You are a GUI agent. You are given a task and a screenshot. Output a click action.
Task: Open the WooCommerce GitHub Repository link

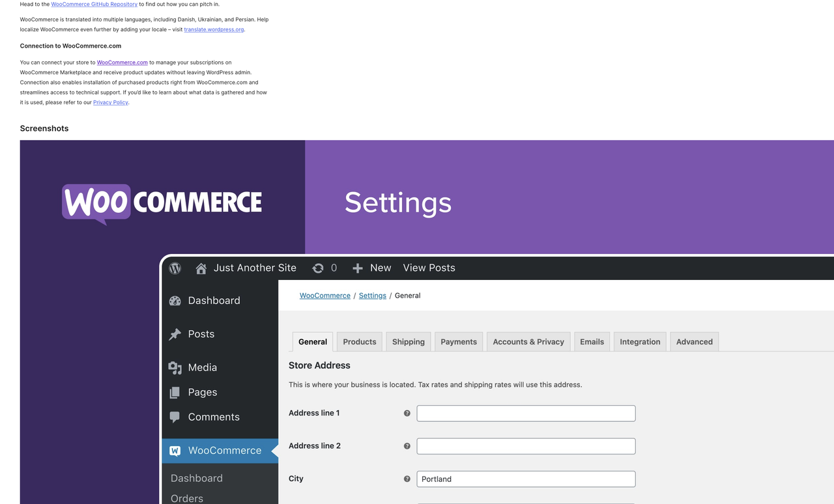94,4
